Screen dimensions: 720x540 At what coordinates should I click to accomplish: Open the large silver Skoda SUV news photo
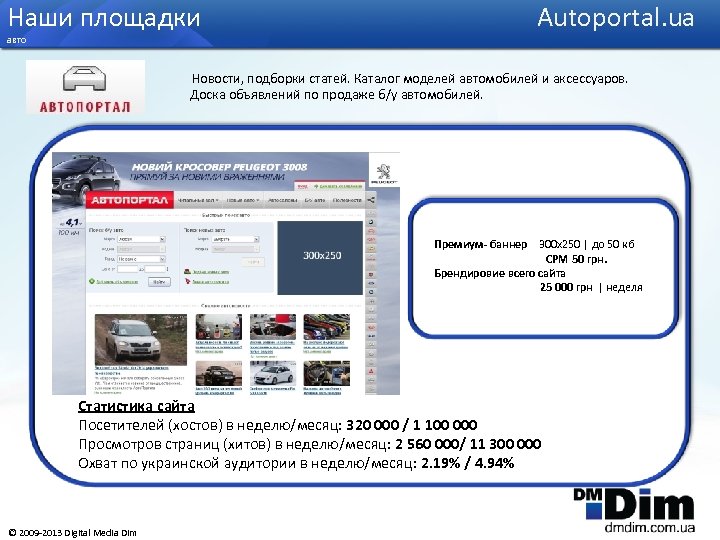tap(141, 339)
